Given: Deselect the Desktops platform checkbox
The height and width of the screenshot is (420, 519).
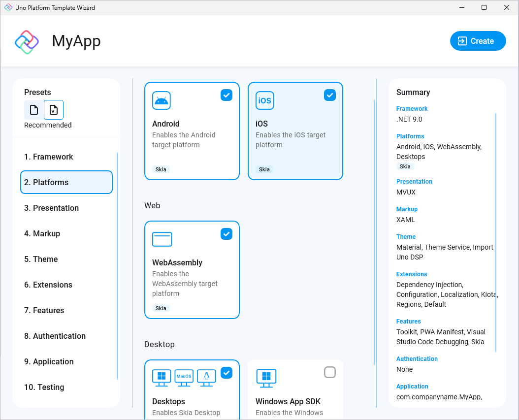Looking at the screenshot, I should 227,373.
